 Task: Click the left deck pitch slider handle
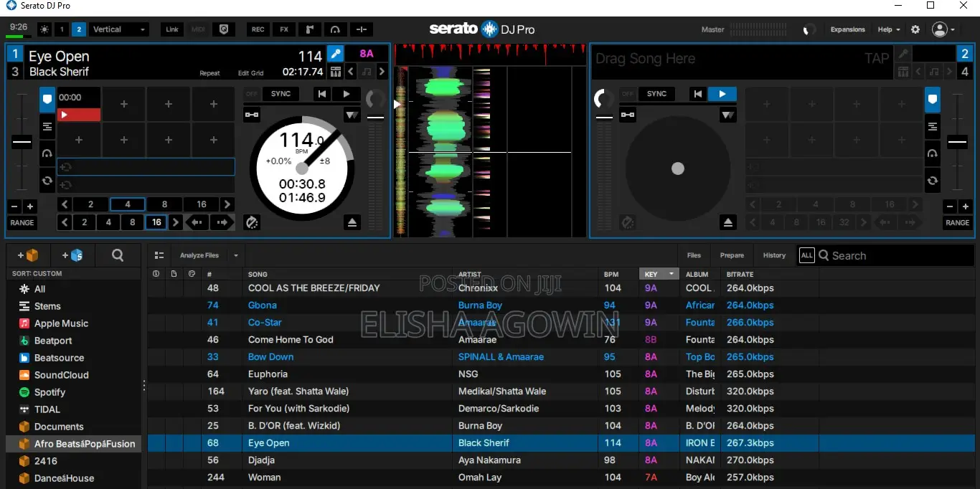(22, 142)
